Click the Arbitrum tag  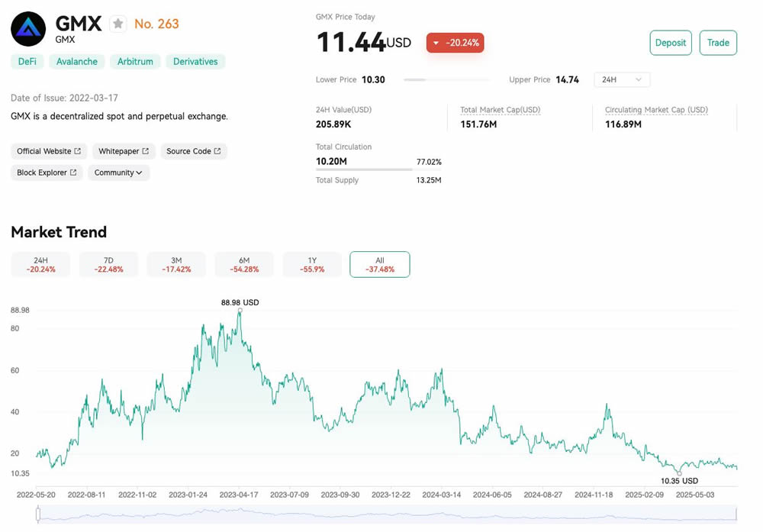[x=135, y=62]
